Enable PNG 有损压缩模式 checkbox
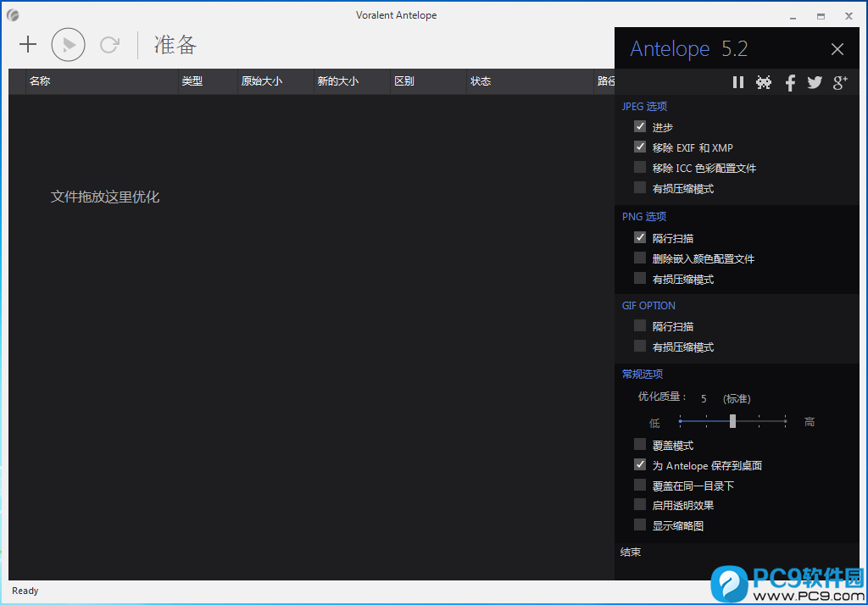The height and width of the screenshot is (605, 868). (640, 279)
